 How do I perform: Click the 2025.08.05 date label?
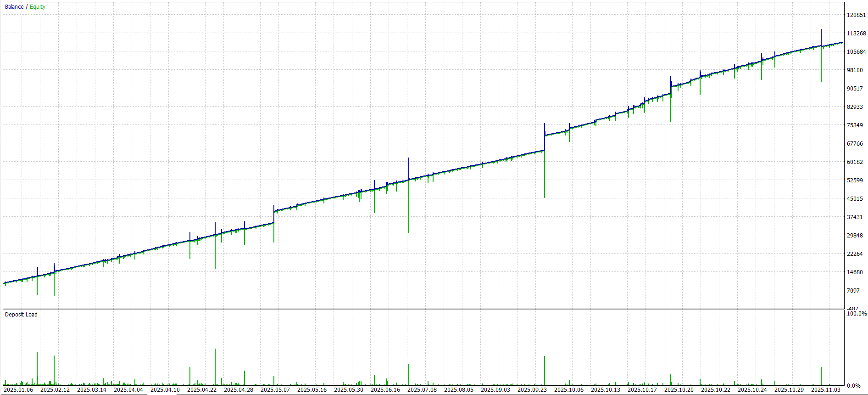click(x=459, y=390)
